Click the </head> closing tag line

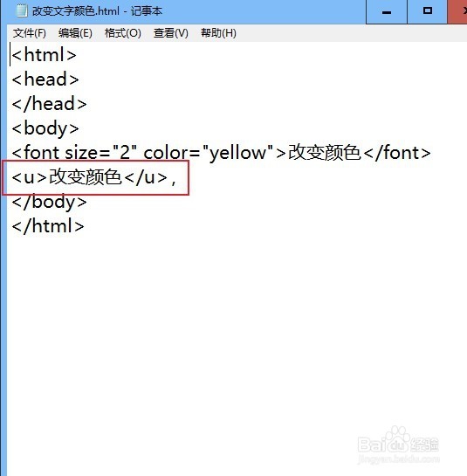(49, 104)
